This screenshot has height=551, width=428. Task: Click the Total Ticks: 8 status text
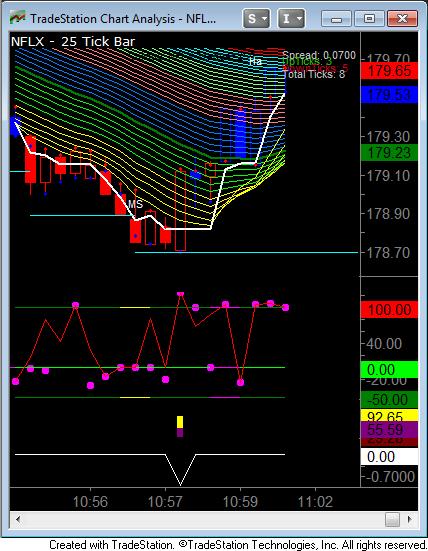(x=314, y=74)
